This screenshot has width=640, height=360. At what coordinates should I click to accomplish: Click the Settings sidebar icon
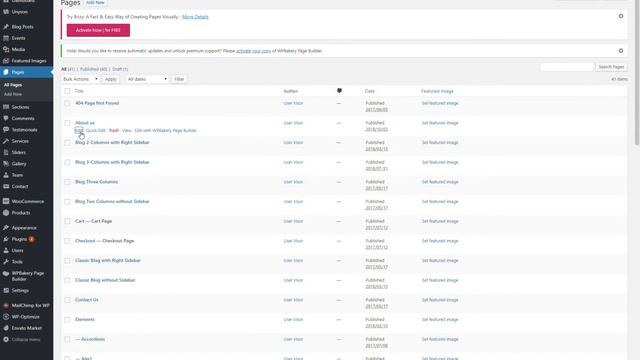(6, 291)
